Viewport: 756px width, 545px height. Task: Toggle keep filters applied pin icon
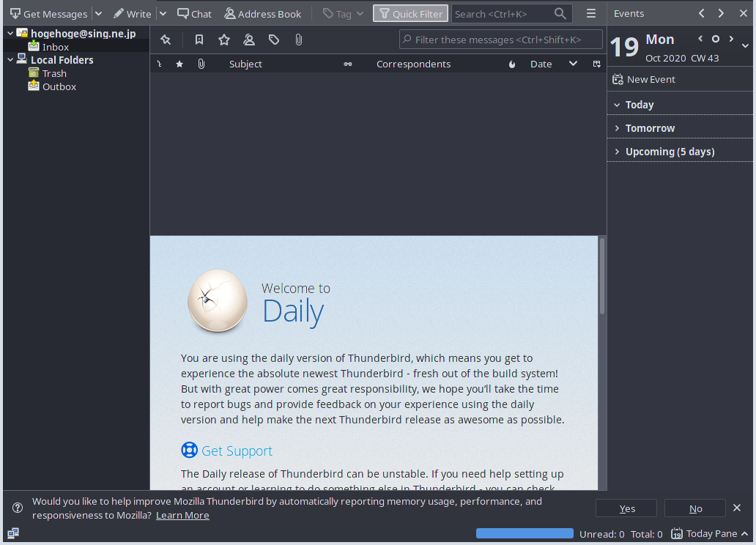coord(166,40)
